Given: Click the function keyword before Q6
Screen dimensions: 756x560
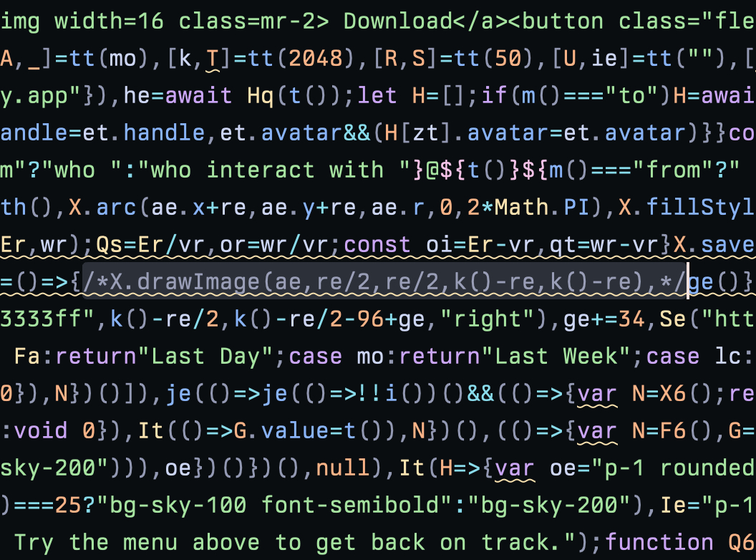Looking at the screenshot, I should (659, 542).
